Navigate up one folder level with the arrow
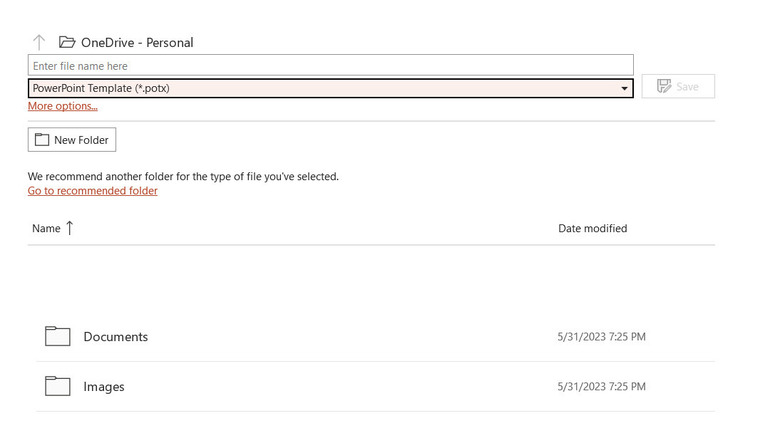Screen dimensions: 780x438 coord(39,42)
